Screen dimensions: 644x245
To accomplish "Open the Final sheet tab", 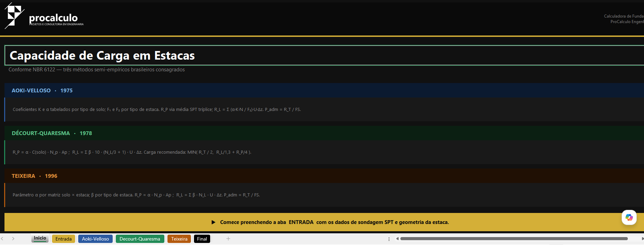I will pyautogui.click(x=202, y=239).
